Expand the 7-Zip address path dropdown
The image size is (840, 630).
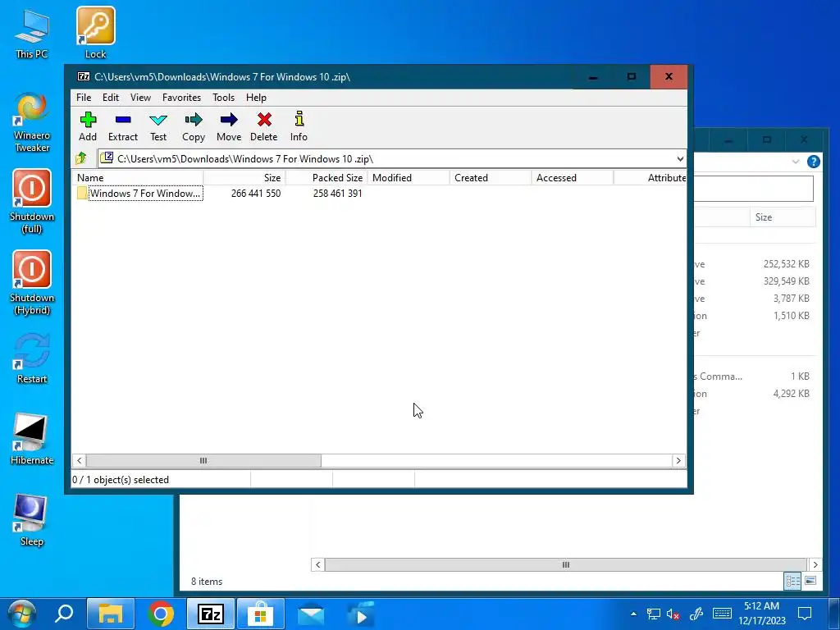pyautogui.click(x=680, y=158)
